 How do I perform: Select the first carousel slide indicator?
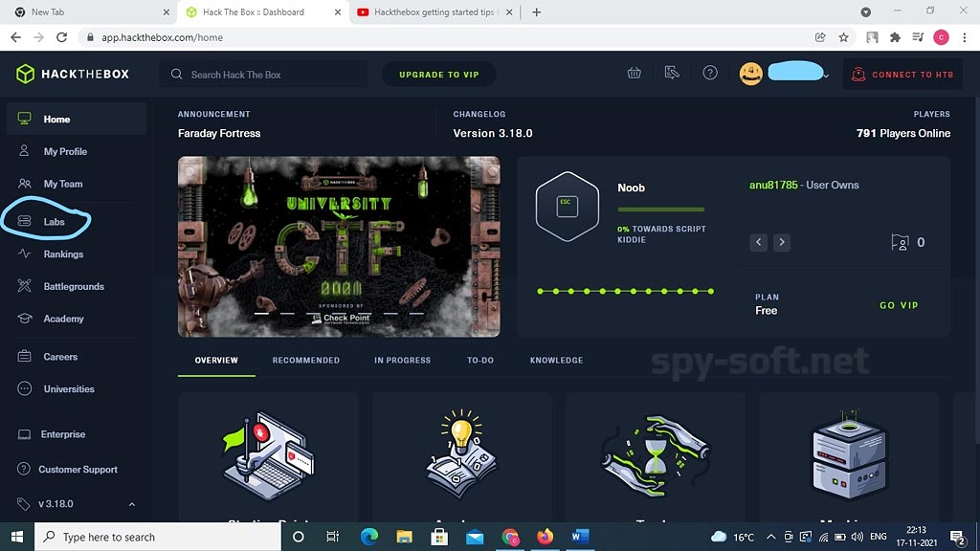(262, 313)
